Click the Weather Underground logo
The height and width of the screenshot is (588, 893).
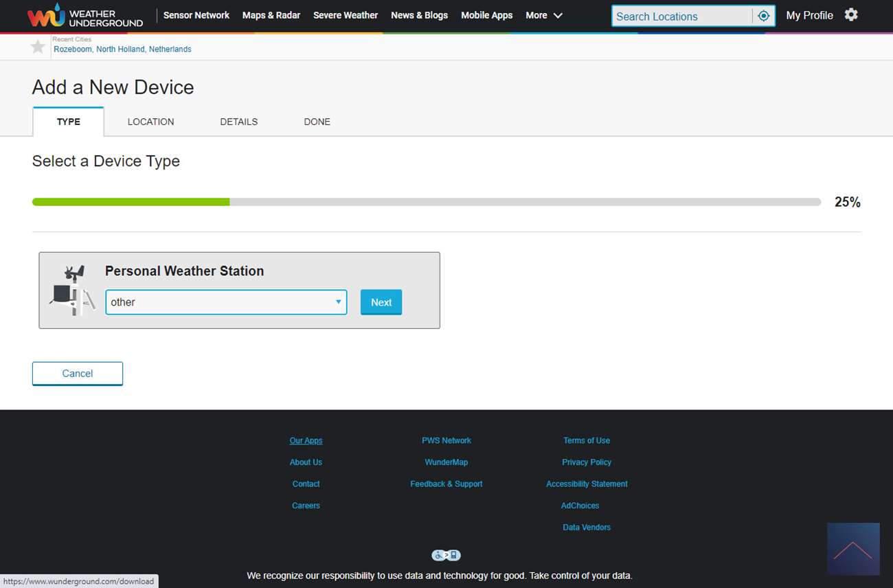[84, 16]
